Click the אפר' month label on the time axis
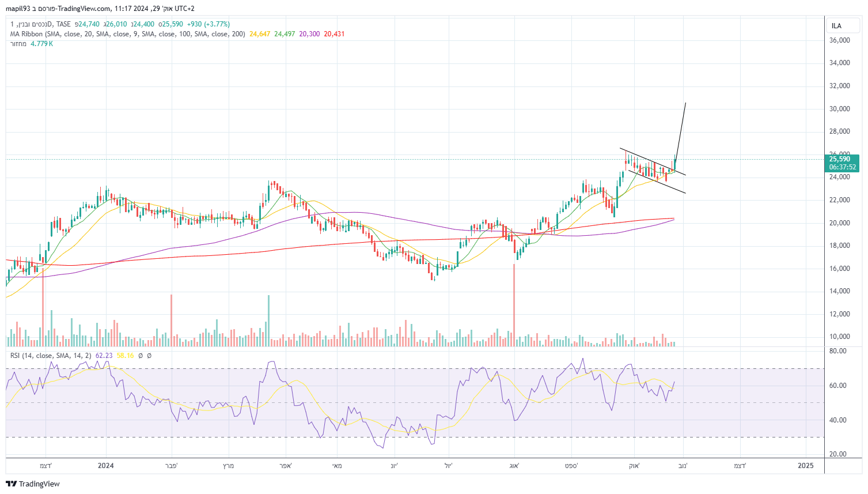 coord(285,466)
